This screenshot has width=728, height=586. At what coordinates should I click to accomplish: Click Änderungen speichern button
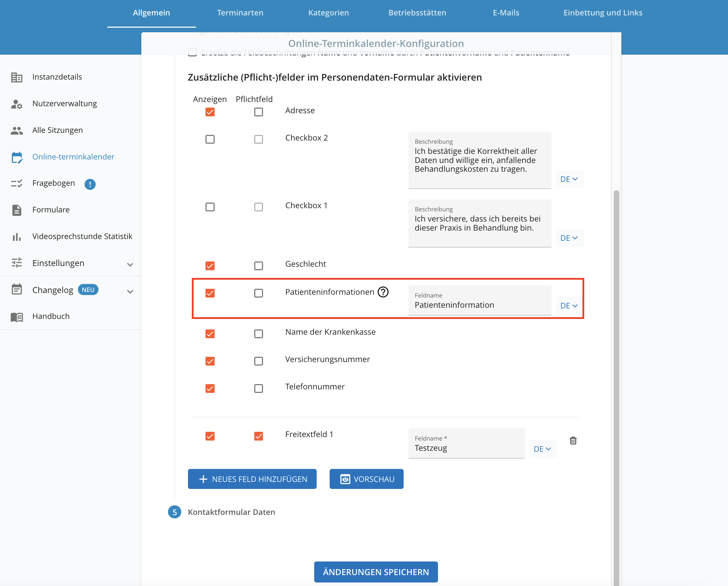(x=376, y=572)
